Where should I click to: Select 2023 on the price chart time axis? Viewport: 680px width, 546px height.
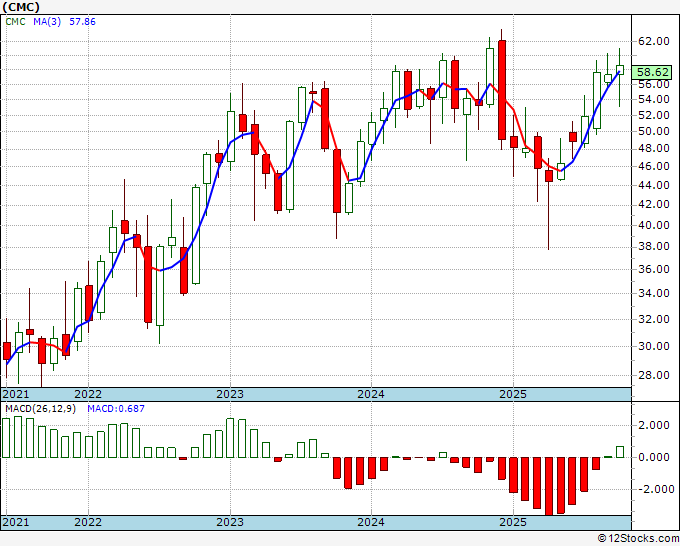[x=230, y=394]
